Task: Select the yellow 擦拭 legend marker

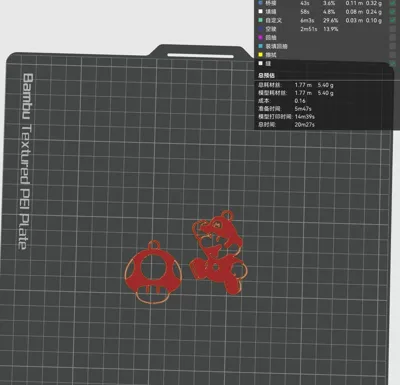Action: [261, 55]
